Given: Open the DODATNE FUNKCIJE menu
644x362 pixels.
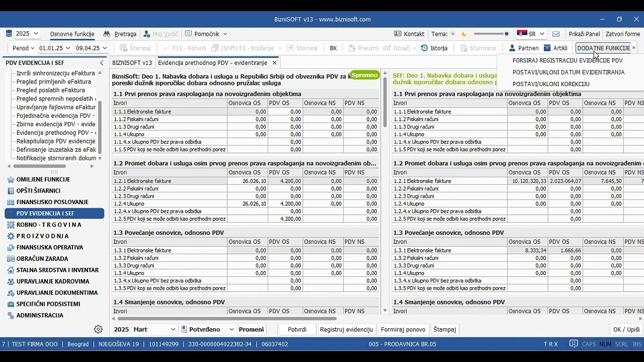Looking at the screenshot, I should pyautogui.click(x=604, y=48).
